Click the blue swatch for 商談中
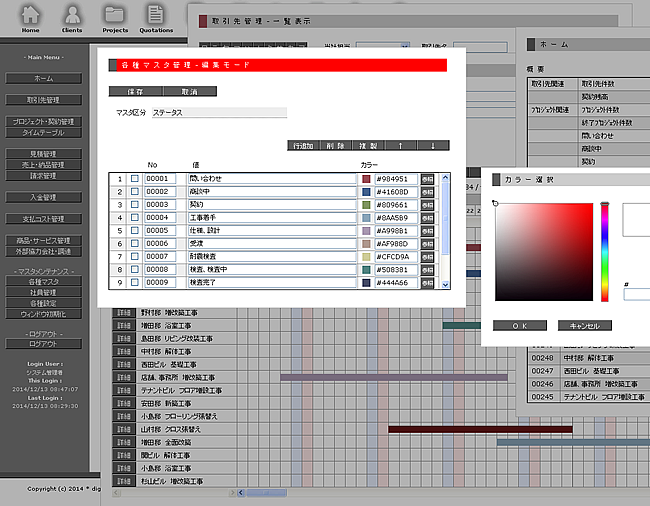The width and height of the screenshot is (650, 506). tap(366, 192)
